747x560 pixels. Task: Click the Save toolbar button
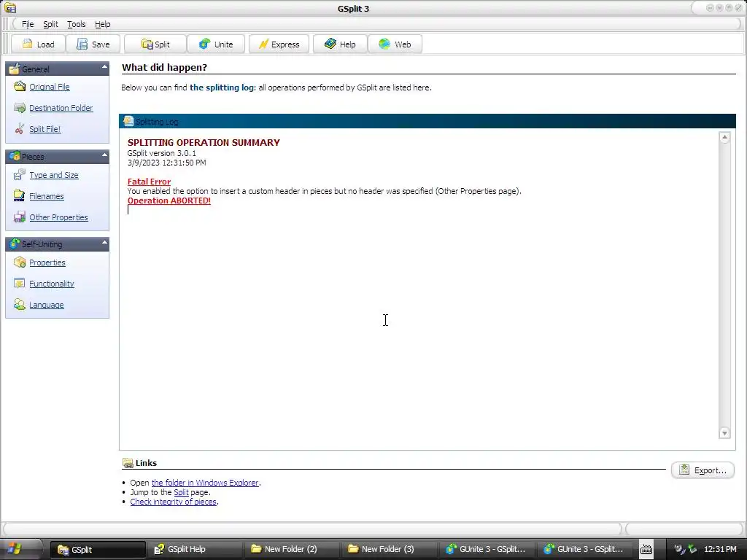[x=93, y=44]
